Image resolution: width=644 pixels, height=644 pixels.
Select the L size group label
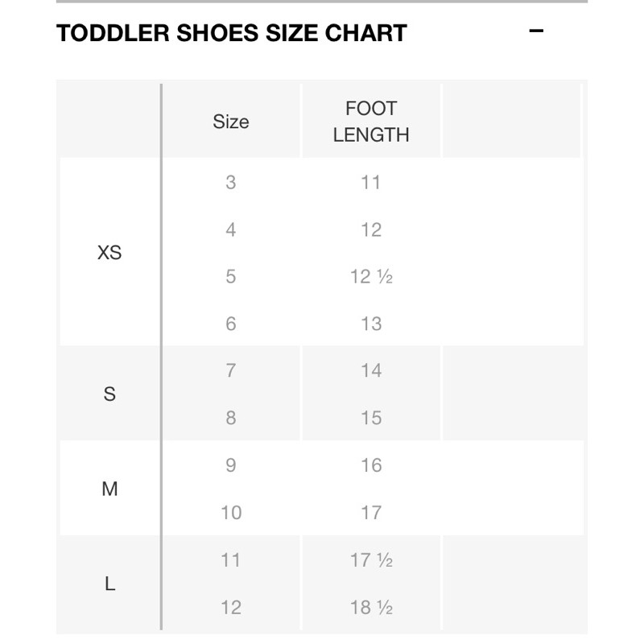[x=109, y=584]
